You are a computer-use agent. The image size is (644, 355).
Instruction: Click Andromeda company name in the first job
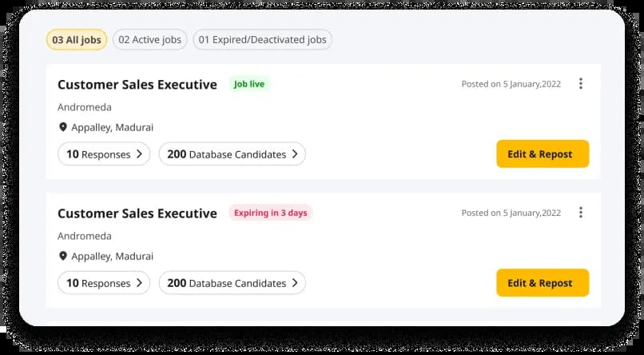(85, 107)
